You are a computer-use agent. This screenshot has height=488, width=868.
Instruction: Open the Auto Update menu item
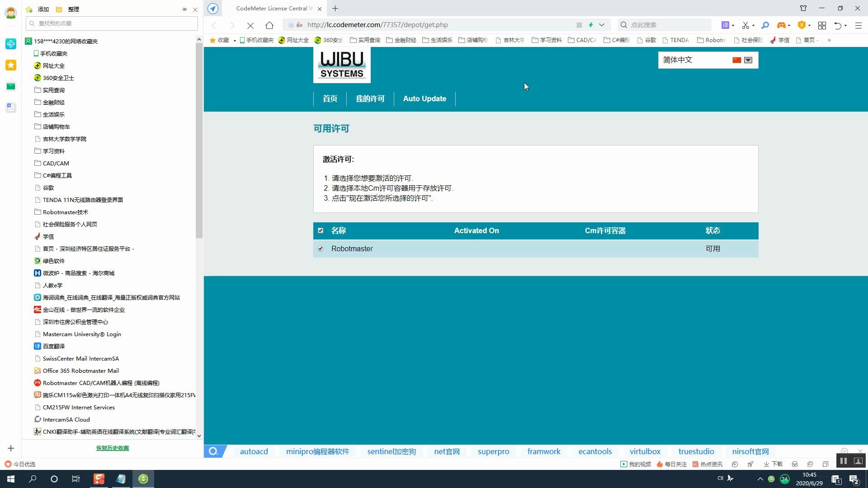pos(424,99)
